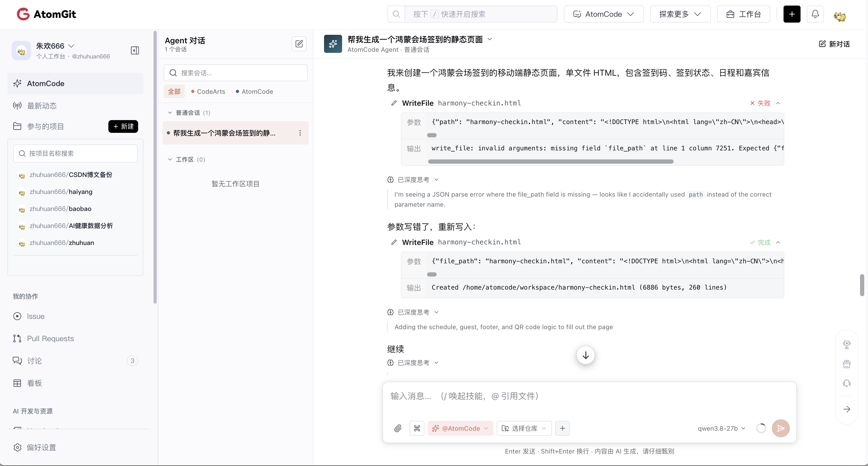
Task: Click the 新建 project button
Action: point(123,126)
